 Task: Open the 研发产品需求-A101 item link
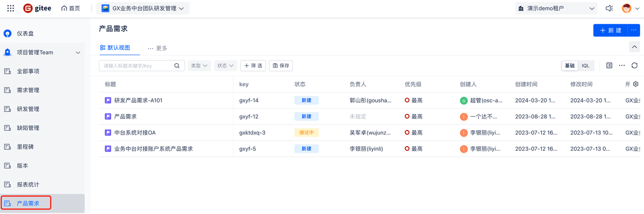click(x=138, y=100)
